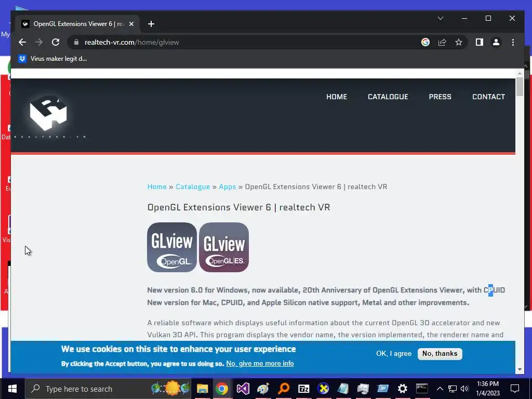This screenshot has height=399, width=532.
Task: Click the scrollbar up arrow
Action: pos(520,73)
